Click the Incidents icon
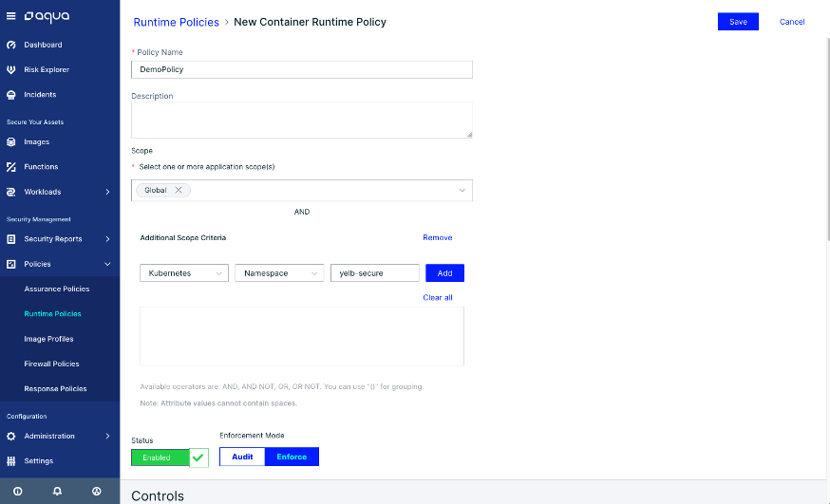Image resolution: width=830 pixels, height=504 pixels. click(11, 95)
